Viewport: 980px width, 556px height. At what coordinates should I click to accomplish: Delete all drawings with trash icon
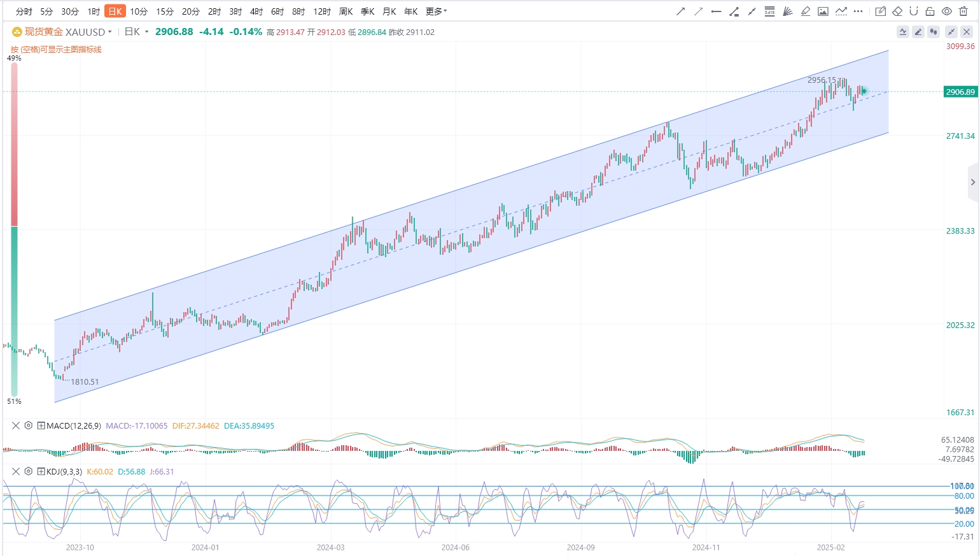[963, 11]
